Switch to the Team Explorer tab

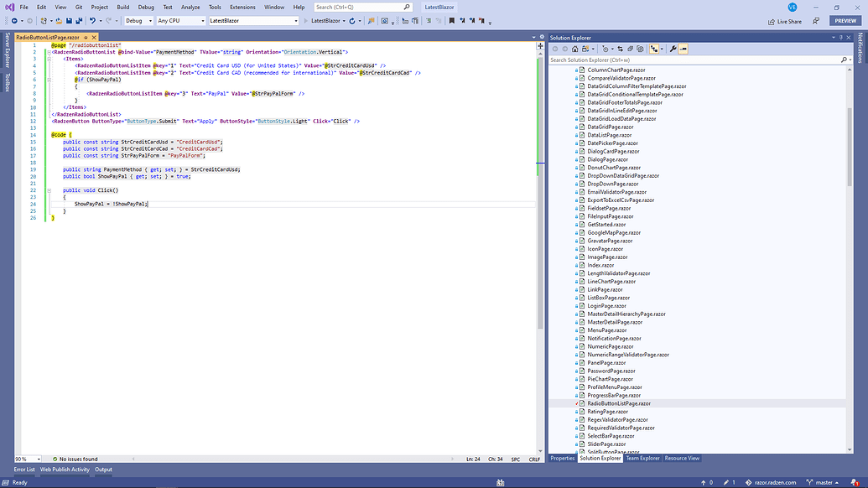pyautogui.click(x=642, y=458)
